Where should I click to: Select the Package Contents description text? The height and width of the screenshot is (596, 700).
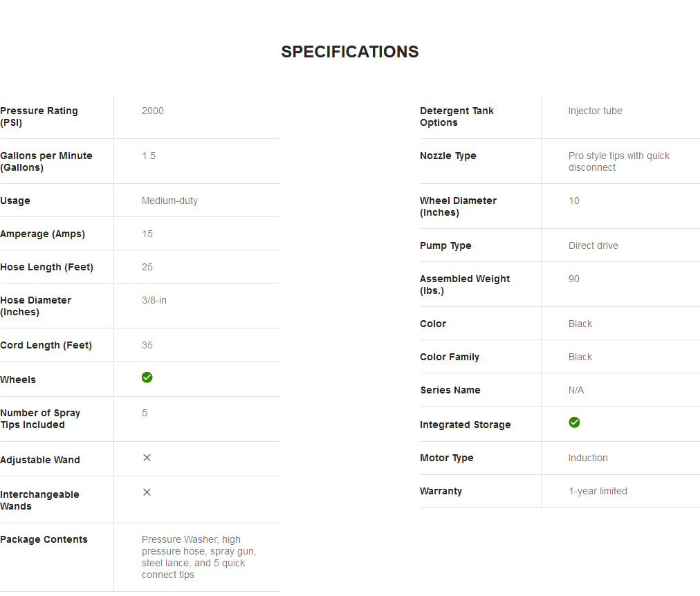(x=199, y=557)
